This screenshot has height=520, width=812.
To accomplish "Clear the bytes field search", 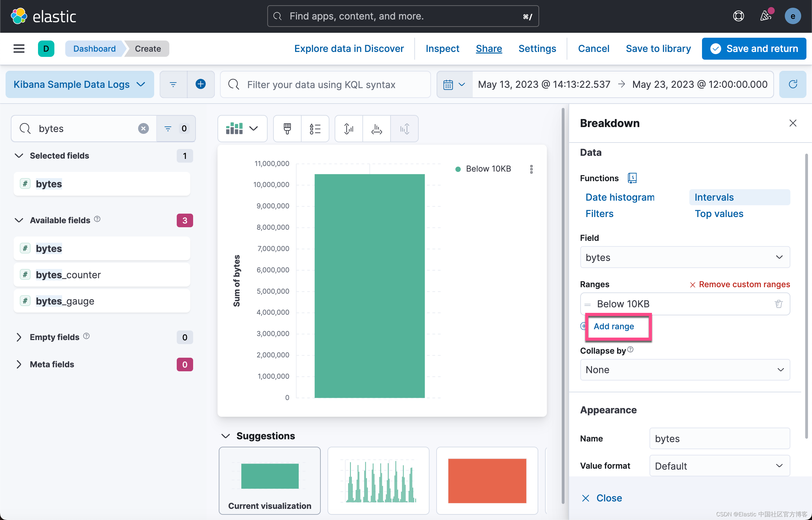I will [x=143, y=128].
